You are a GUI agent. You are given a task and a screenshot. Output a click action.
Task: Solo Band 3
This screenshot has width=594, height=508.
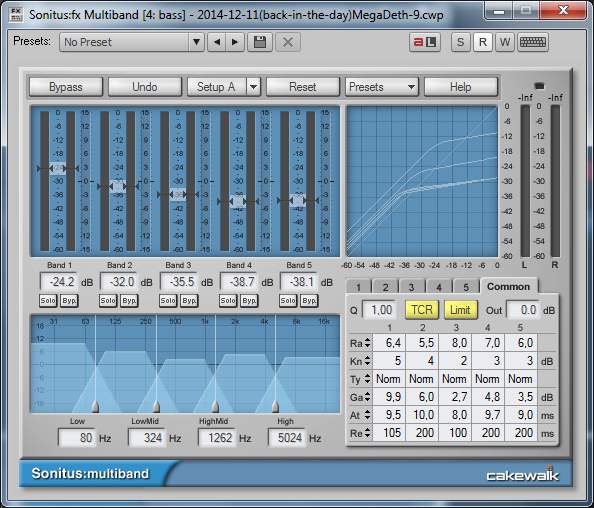[168, 301]
